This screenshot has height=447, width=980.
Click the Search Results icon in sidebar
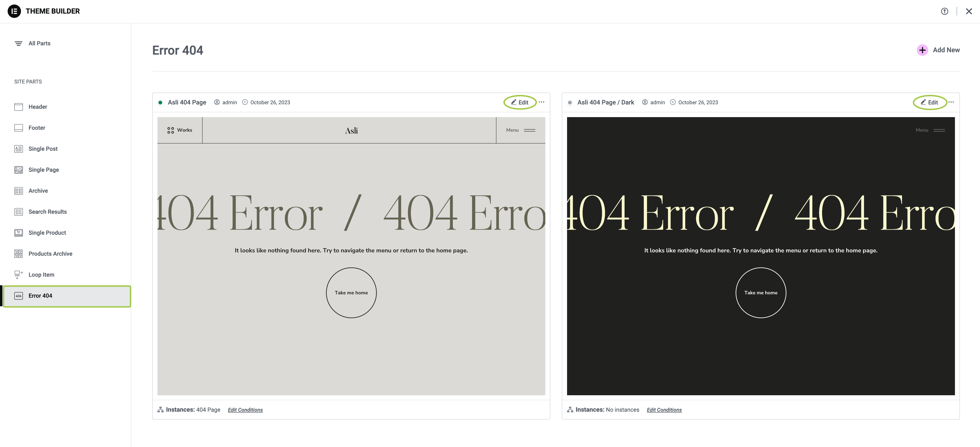pos(18,212)
